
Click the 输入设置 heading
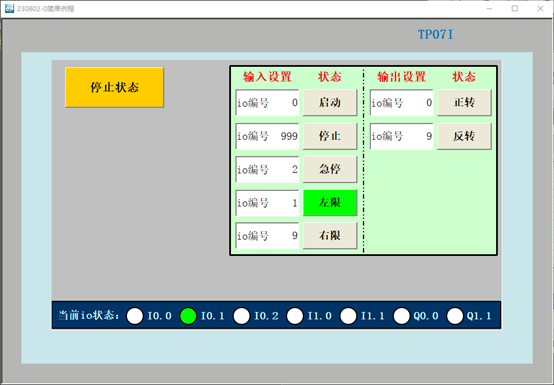[267, 77]
